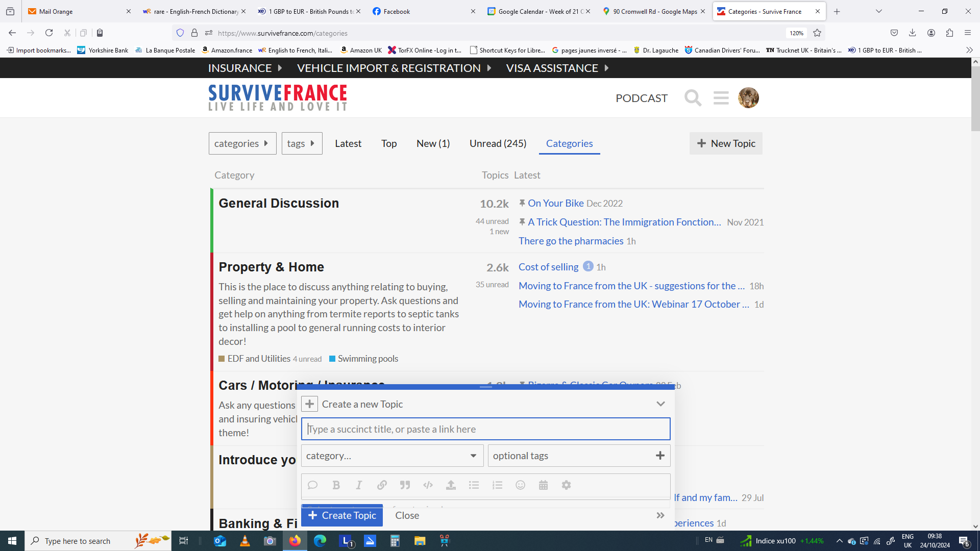Open File Explorer from taskbar
Image resolution: width=980 pixels, height=551 pixels.
[420, 541]
